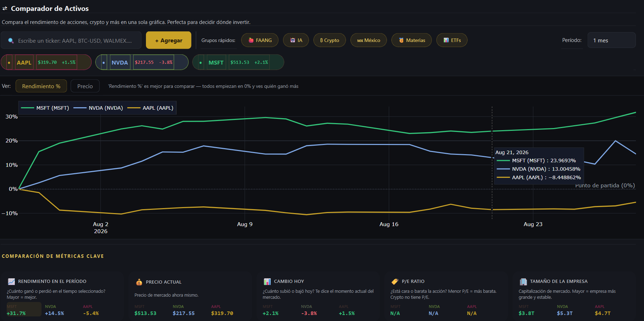Click the P/E RATIO card title
Viewport: 644px width, 321px height.
[413, 281]
